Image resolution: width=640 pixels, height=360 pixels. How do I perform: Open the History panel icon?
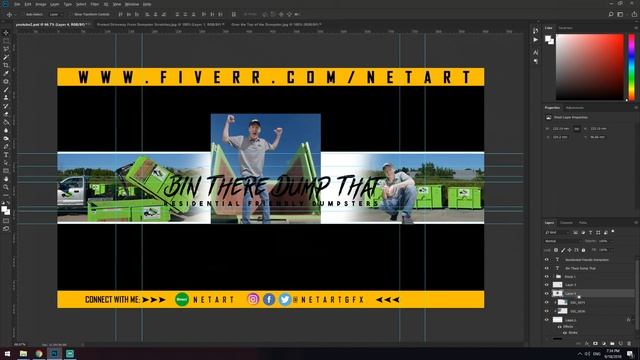point(536,31)
